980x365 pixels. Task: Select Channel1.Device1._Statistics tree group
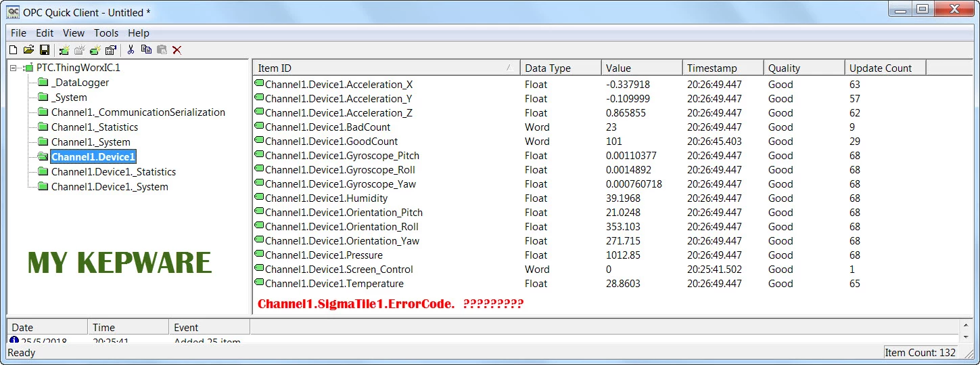(114, 172)
